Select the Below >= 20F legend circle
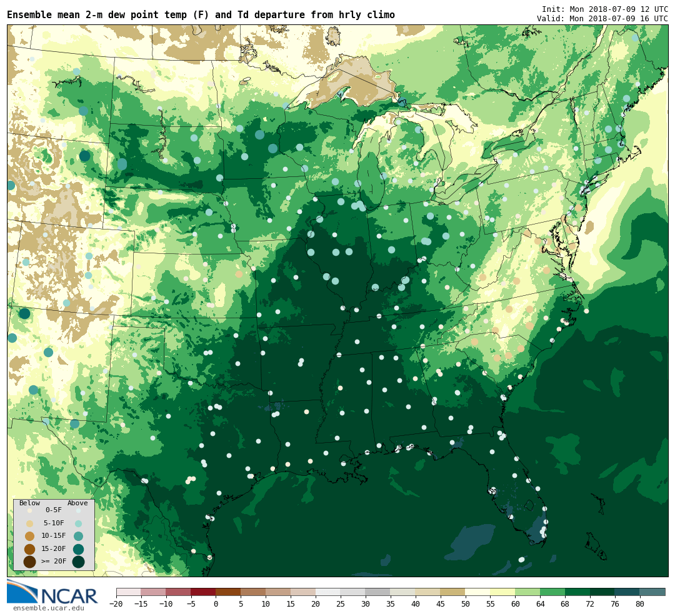The width and height of the screenshot is (675, 616). (x=30, y=562)
